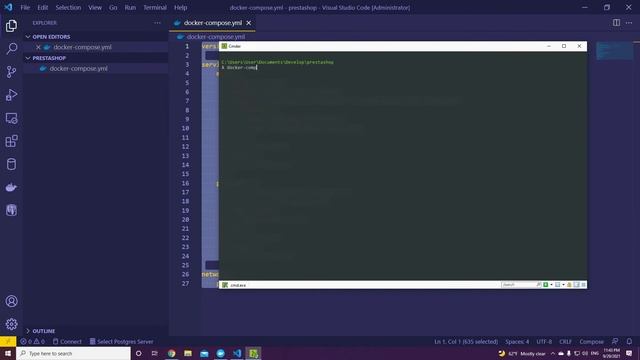Open the Windows Start button
Image resolution: width=640 pixels, height=360 pixels.
(8, 353)
